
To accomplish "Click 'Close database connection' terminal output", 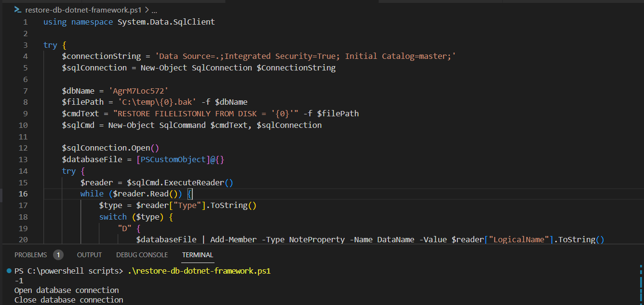I will click(x=69, y=300).
